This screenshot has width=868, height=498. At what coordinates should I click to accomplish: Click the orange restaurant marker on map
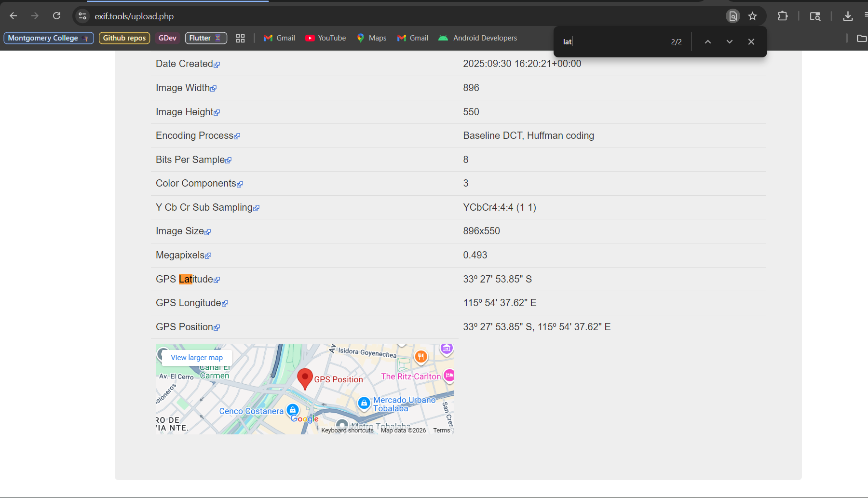point(421,357)
